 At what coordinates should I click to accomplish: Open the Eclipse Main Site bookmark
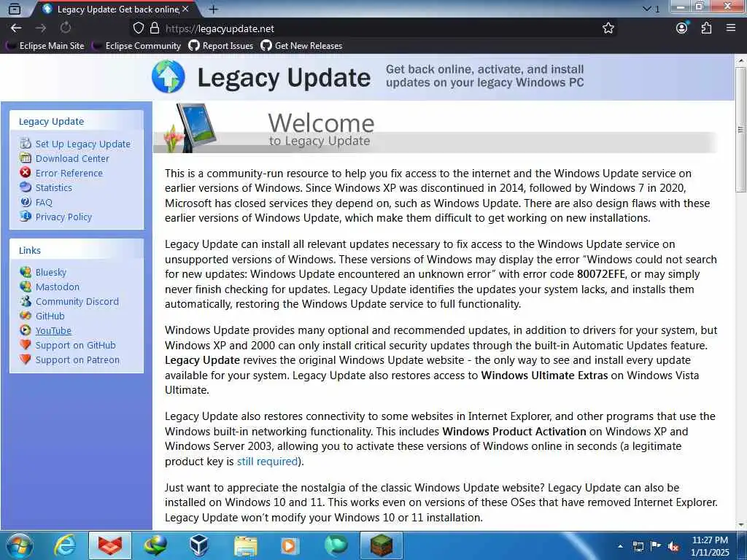(x=46, y=46)
